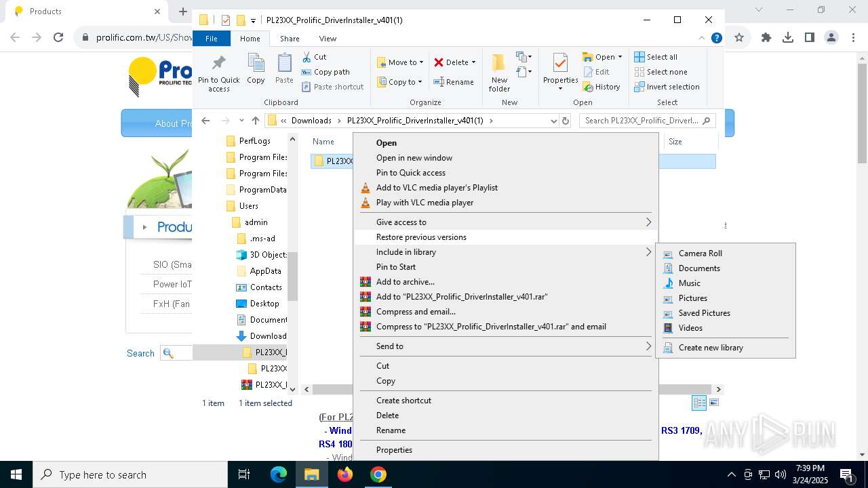Click right arrow of horizontal scrollbar
The image size is (868, 488).
coord(718,389)
